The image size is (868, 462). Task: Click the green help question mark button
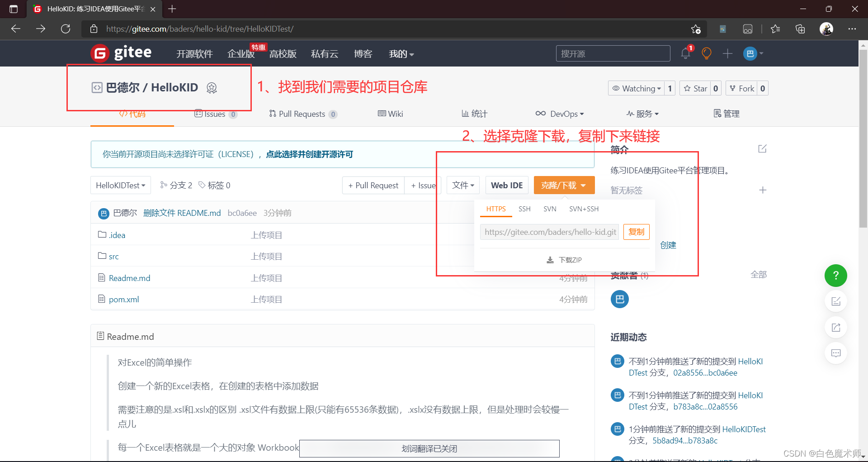coord(835,276)
